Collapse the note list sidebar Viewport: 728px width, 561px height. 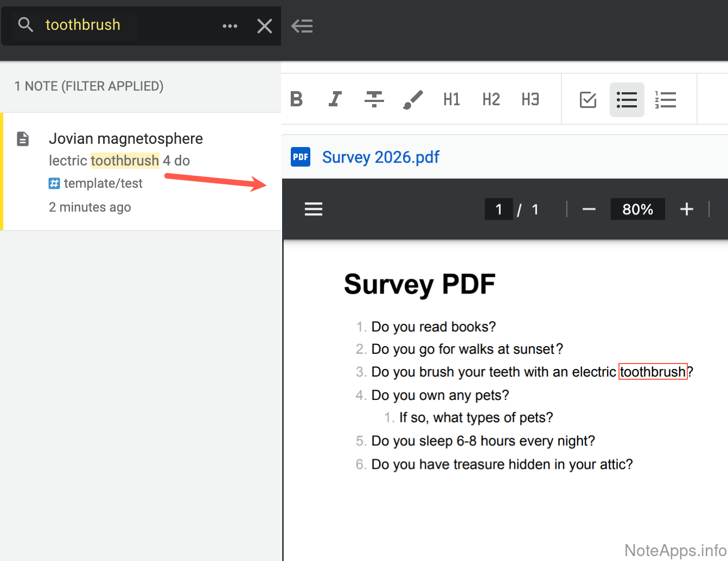[302, 26]
